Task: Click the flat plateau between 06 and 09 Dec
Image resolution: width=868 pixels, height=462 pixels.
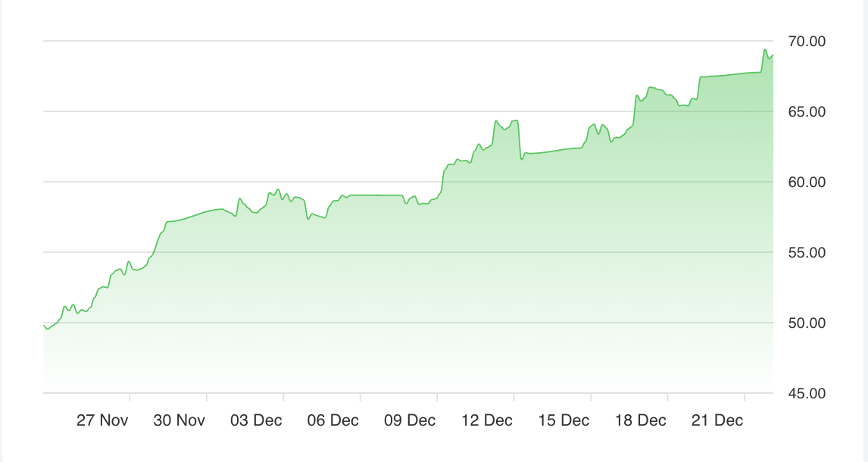Action: pos(375,195)
